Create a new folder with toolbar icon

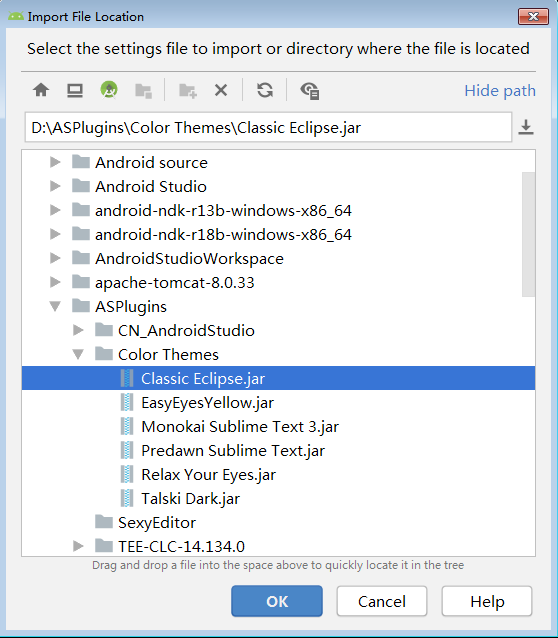188,91
